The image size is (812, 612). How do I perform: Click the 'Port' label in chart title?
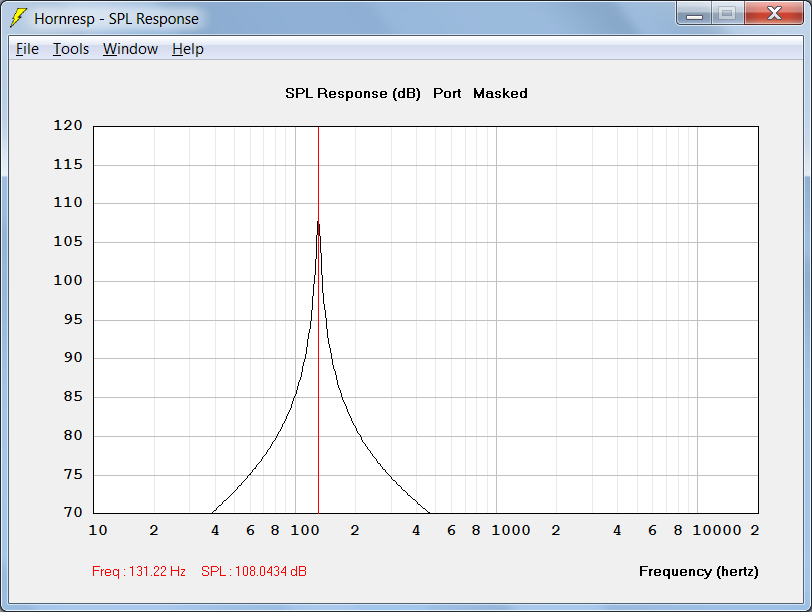(447, 93)
